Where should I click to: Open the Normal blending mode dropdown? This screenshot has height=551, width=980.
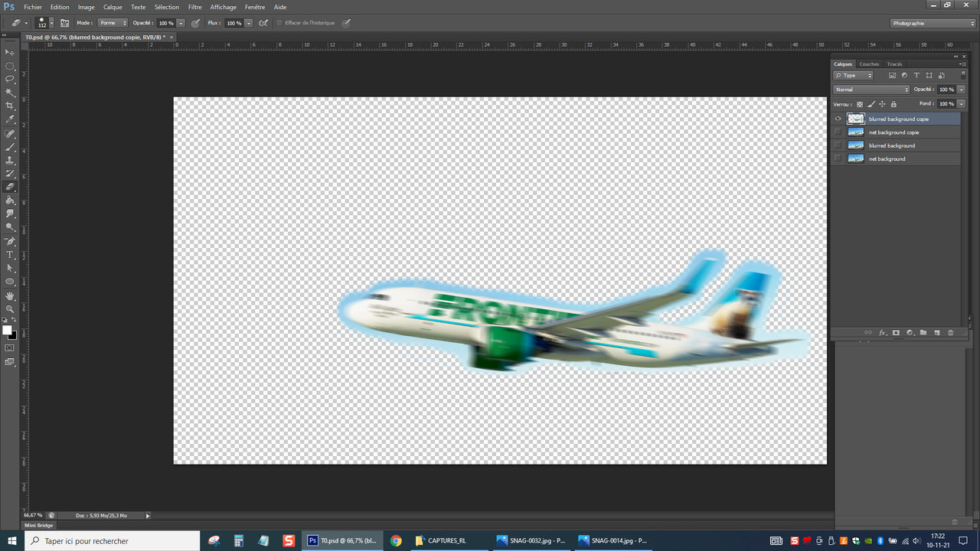871,90
